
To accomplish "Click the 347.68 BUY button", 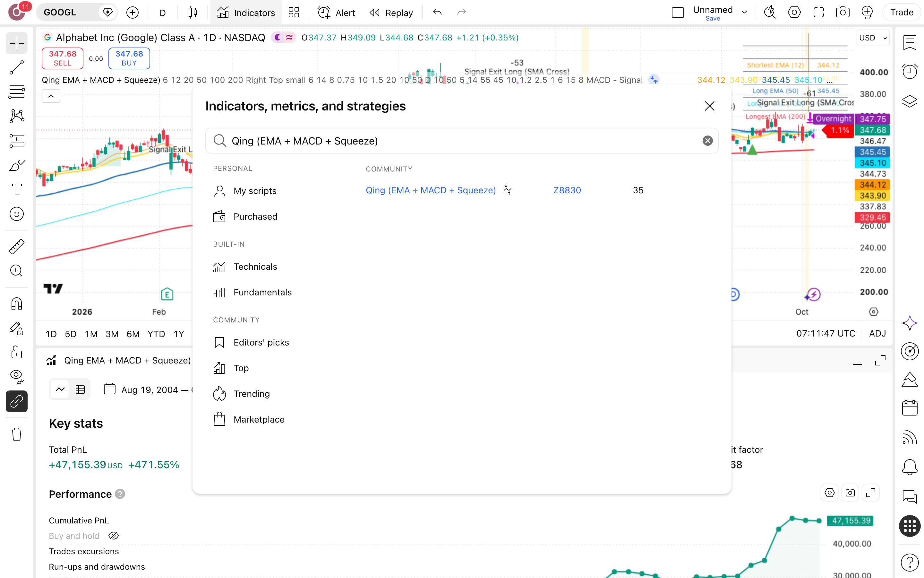I will (x=129, y=58).
